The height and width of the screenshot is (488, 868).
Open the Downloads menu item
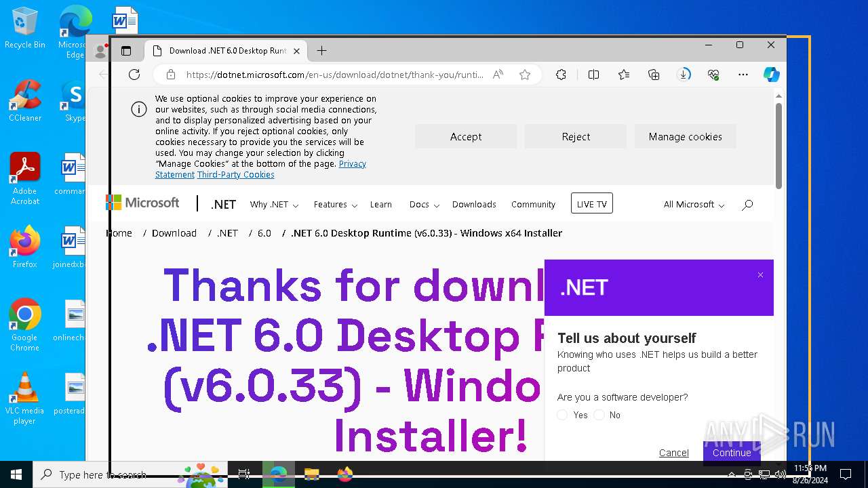point(474,205)
